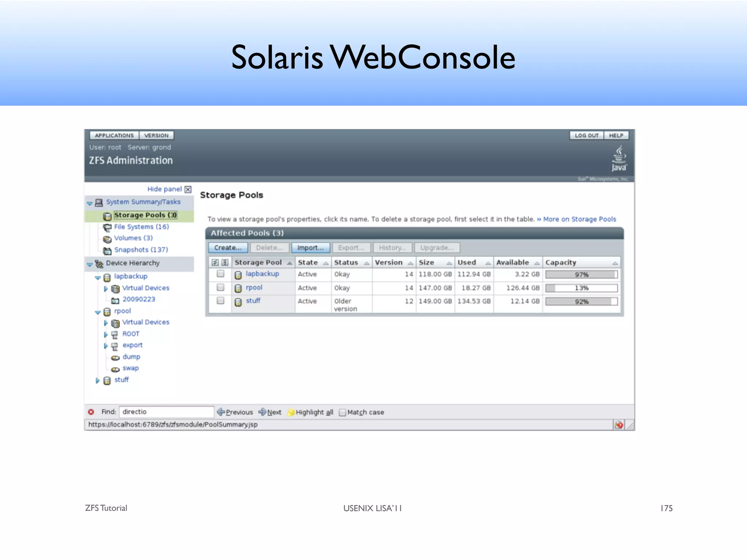Expand Virtual Devices under lapbackup
Viewport: 747px width, 560px height.
106,289
